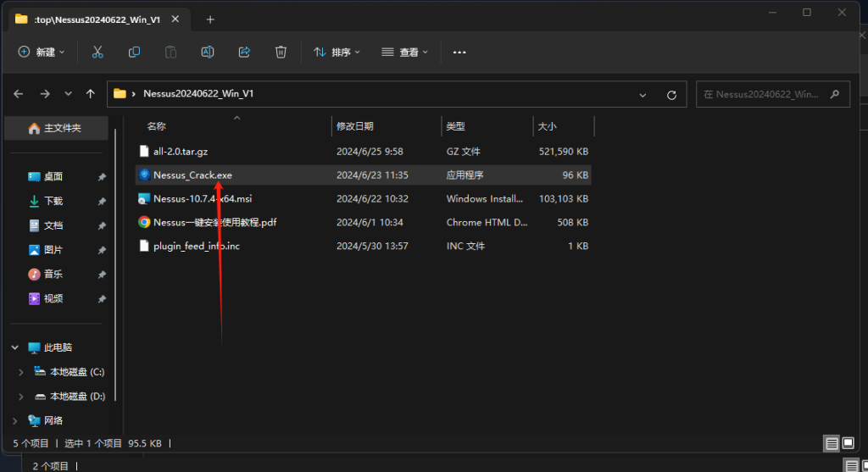Image resolution: width=868 pixels, height=472 pixels.
Task: Go back with the left arrow
Action: pyautogui.click(x=19, y=94)
